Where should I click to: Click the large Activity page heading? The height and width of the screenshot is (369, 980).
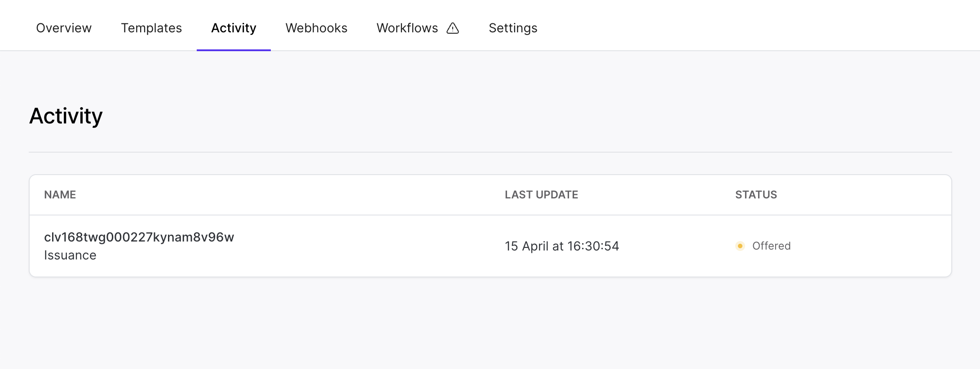tap(66, 116)
